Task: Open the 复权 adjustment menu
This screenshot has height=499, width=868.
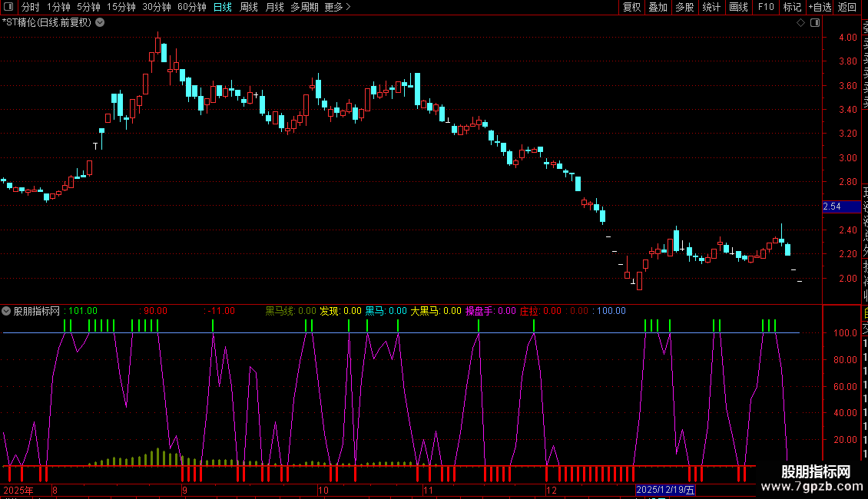Action: (x=631, y=7)
